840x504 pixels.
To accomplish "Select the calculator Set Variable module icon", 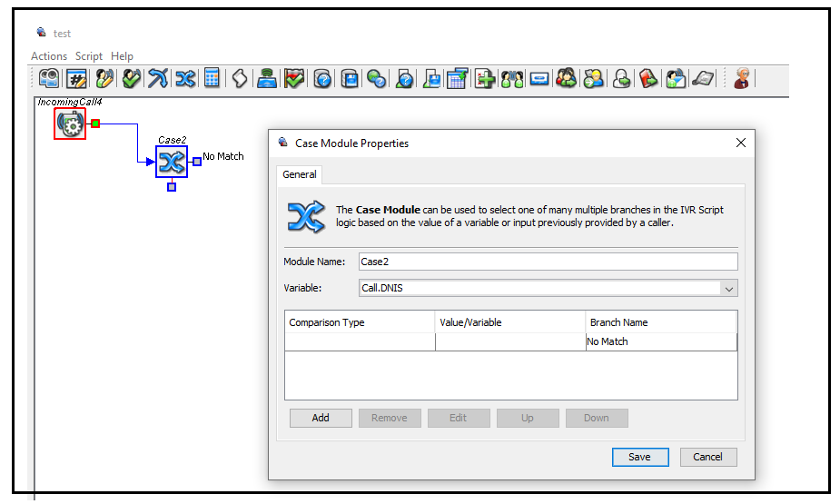I will click(212, 79).
